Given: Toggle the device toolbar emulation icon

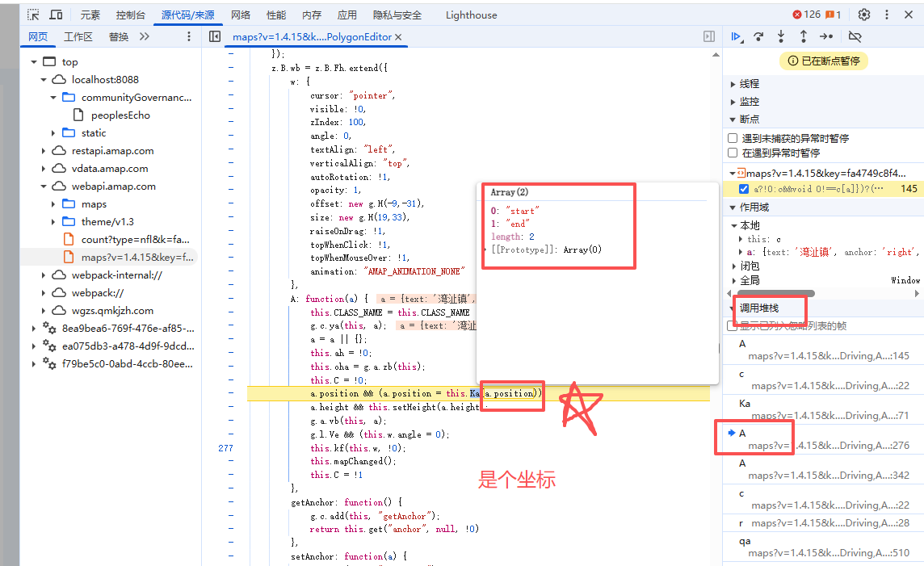Looking at the screenshot, I should click(x=56, y=15).
